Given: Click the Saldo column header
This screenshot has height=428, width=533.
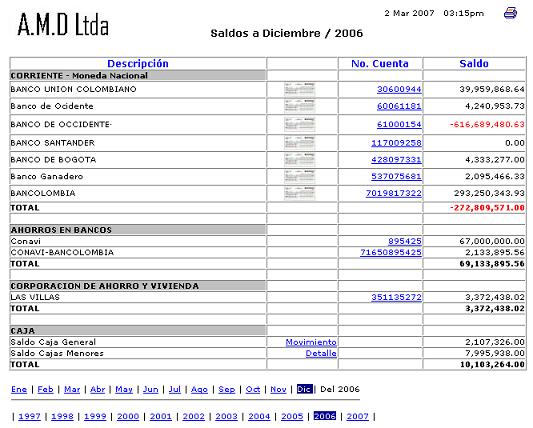Looking at the screenshot, I should click(474, 64).
